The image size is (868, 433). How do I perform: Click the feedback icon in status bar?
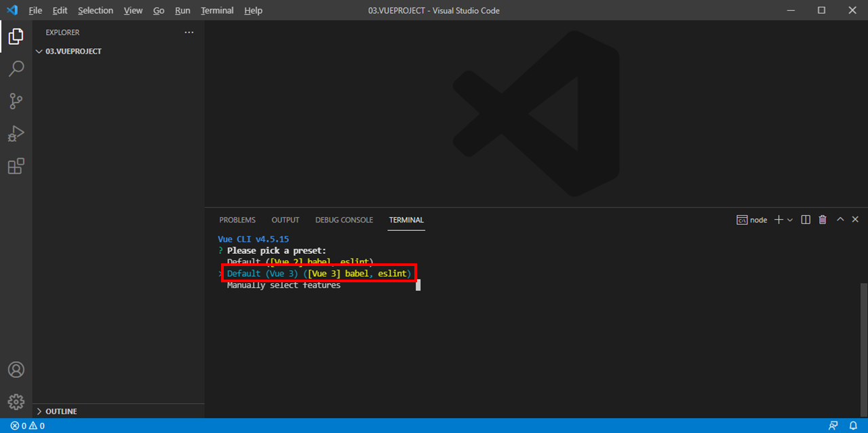[833, 426]
